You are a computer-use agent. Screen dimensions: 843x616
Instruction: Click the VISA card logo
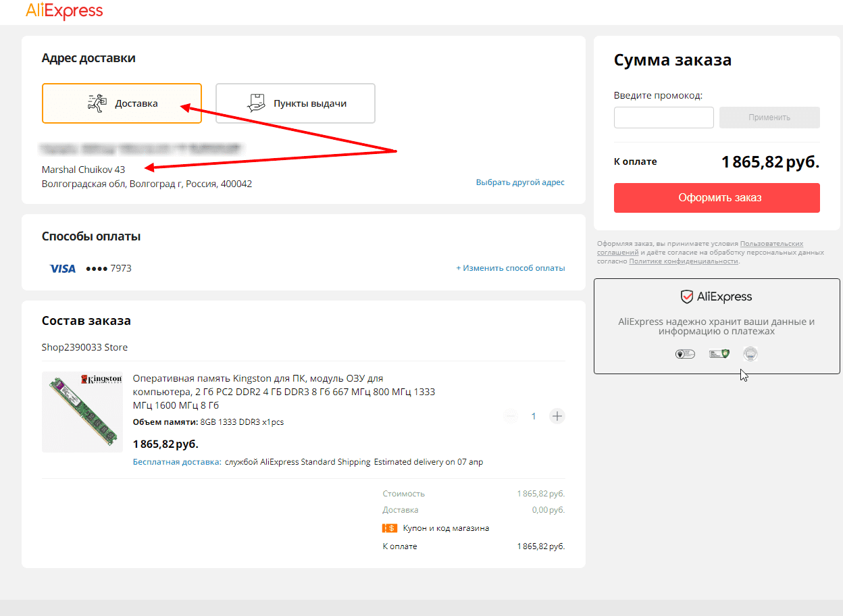63,269
